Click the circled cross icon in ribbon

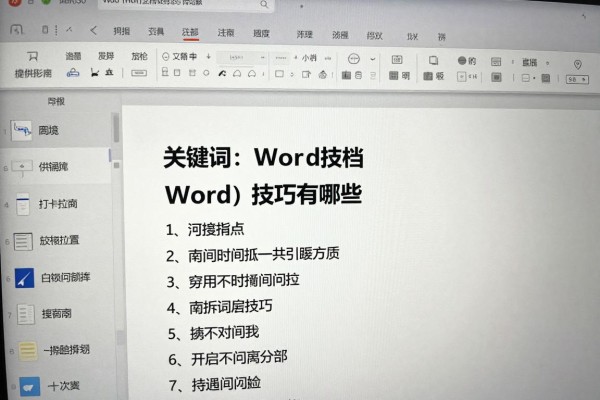pyautogui.click(x=354, y=59)
